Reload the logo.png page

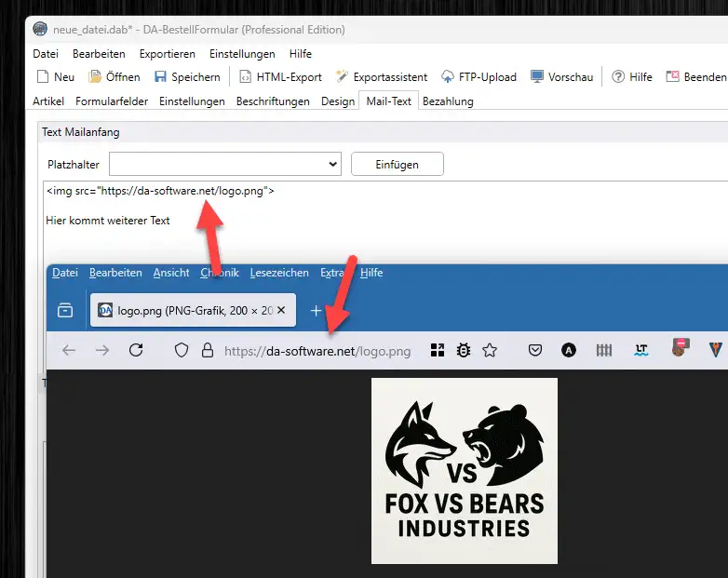coord(136,350)
